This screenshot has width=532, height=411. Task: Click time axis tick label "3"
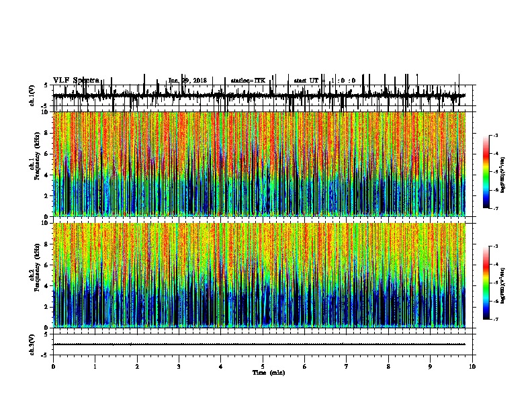click(179, 367)
